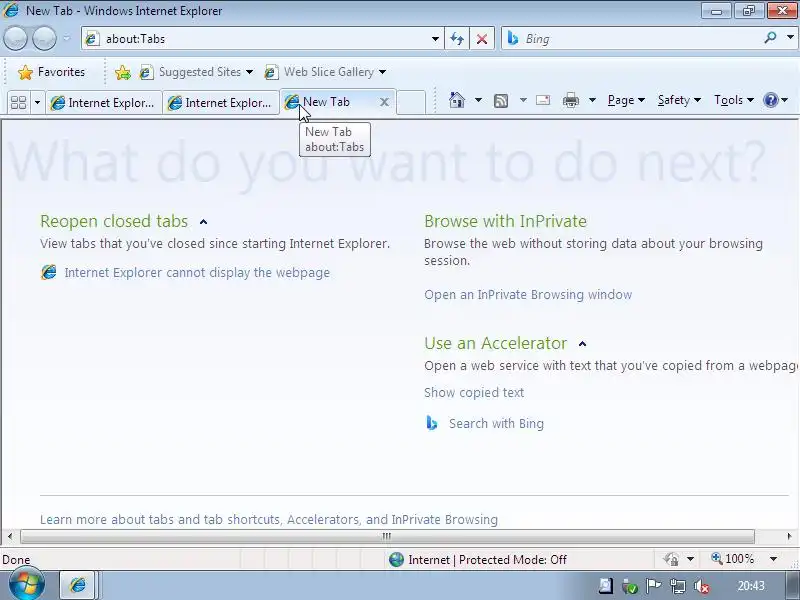800x600 pixels.
Task: Click the Read Mail envelope icon
Action: [x=543, y=100]
